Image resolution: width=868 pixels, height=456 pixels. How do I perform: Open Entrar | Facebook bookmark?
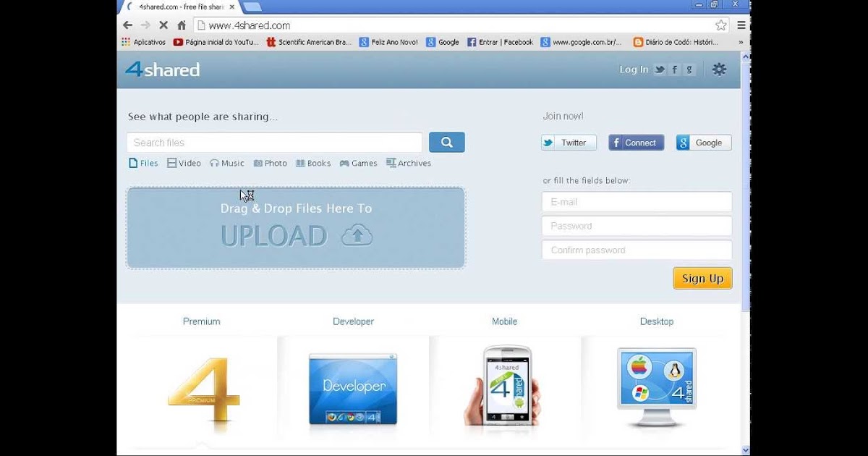click(x=501, y=42)
